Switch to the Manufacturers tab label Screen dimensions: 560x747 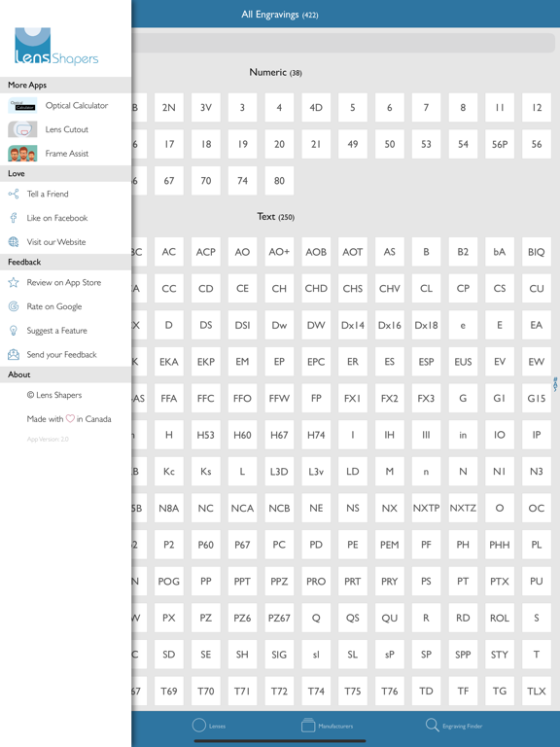[x=335, y=726]
